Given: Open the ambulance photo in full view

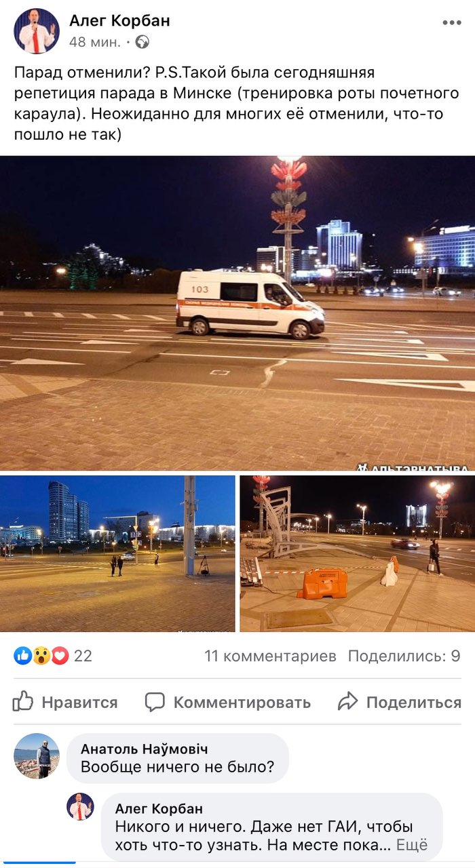Looking at the screenshot, I should point(237,314).
